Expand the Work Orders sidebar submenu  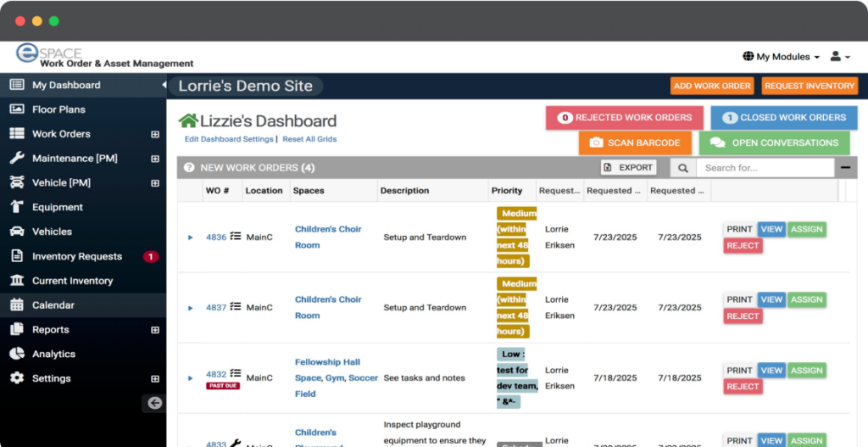click(x=155, y=134)
